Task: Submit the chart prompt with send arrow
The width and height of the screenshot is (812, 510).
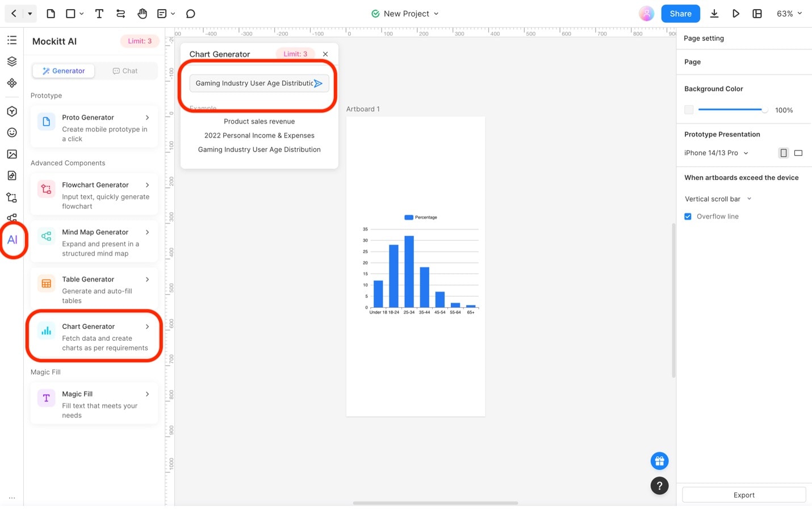Action: 319,83
